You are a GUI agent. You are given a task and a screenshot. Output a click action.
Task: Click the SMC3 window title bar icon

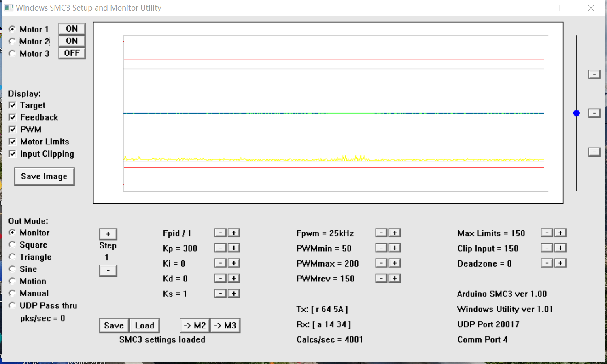coord(8,8)
